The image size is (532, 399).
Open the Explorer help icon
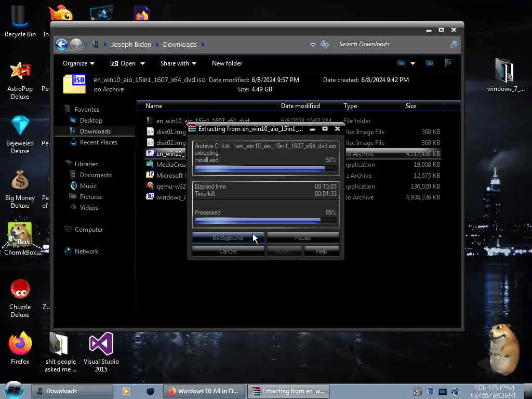448,63
